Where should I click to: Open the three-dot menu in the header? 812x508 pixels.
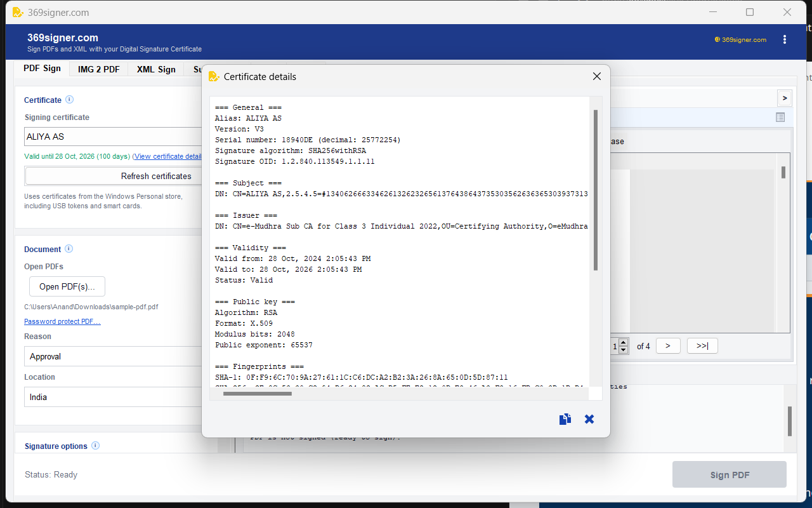785,39
